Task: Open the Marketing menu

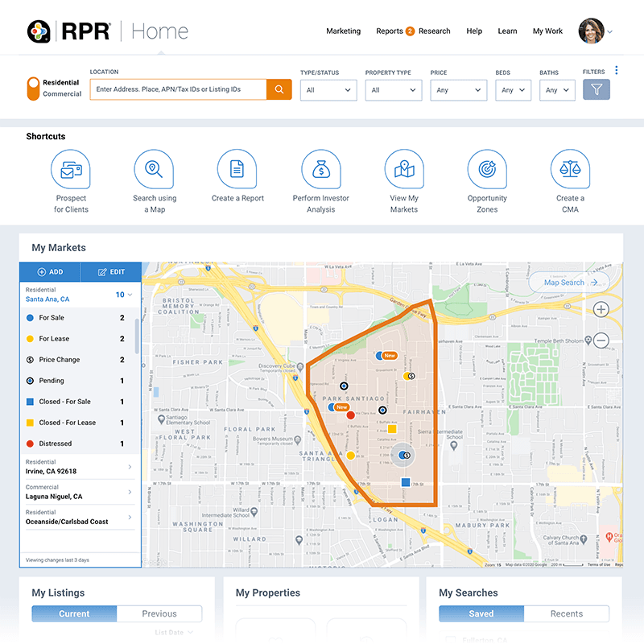Action: click(x=343, y=31)
